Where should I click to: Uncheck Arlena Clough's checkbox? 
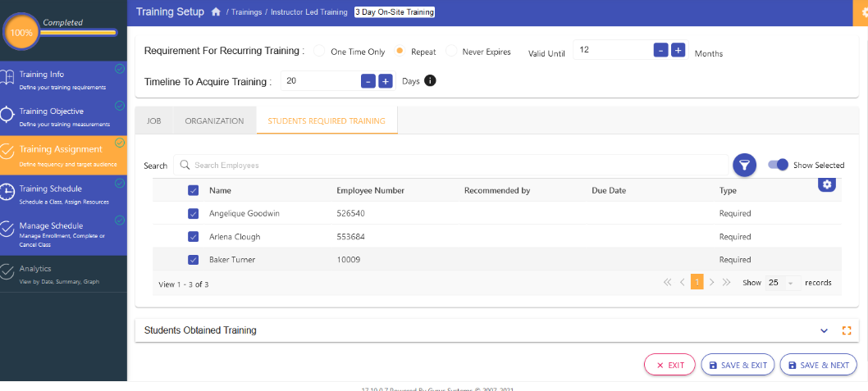click(193, 236)
